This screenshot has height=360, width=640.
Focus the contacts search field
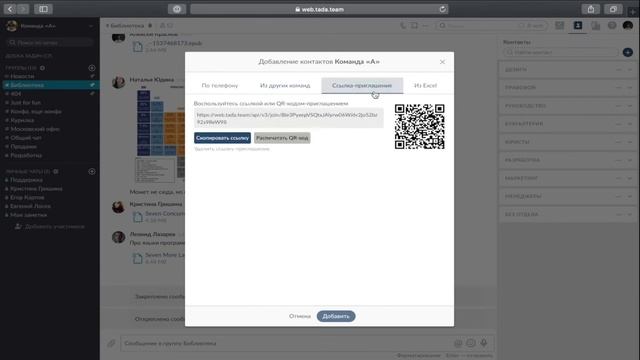[x=561, y=52]
